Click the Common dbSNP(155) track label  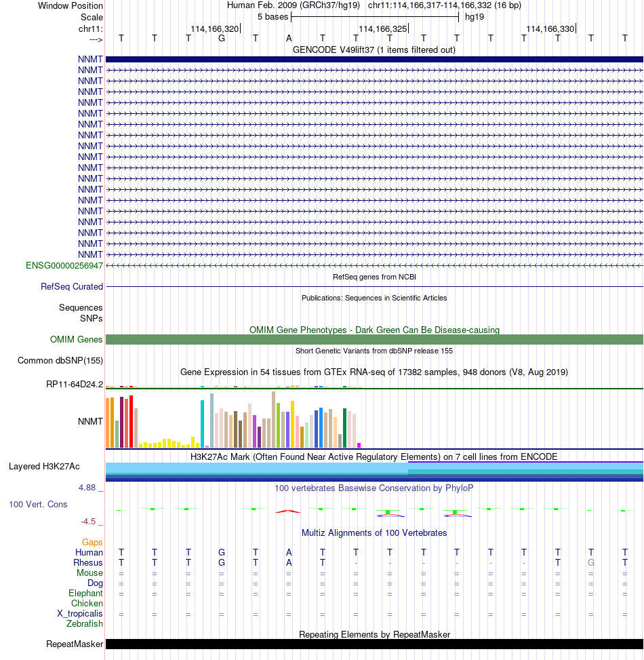click(x=60, y=361)
